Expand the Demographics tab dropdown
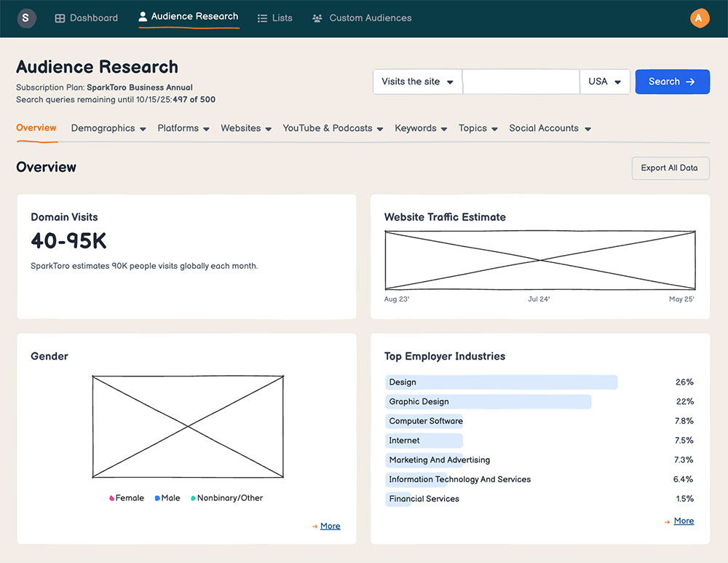 click(108, 128)
